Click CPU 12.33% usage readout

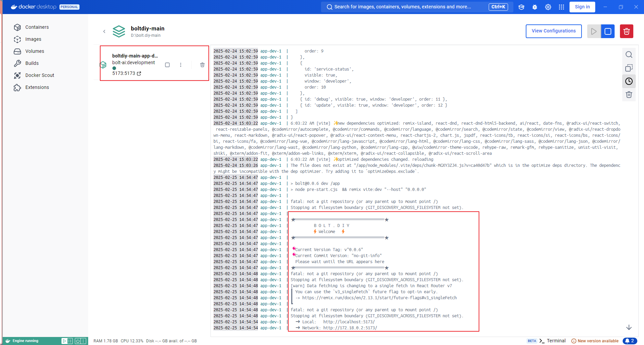(132, 341)
